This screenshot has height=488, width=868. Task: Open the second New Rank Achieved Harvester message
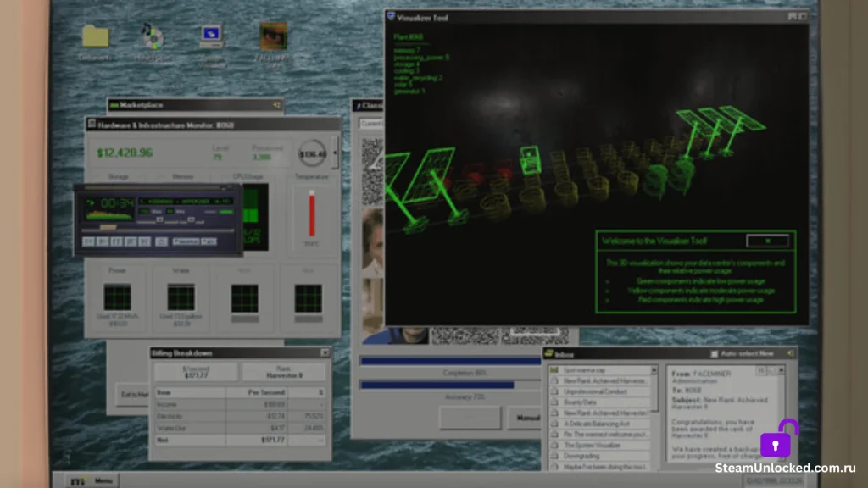pos(599,413)
